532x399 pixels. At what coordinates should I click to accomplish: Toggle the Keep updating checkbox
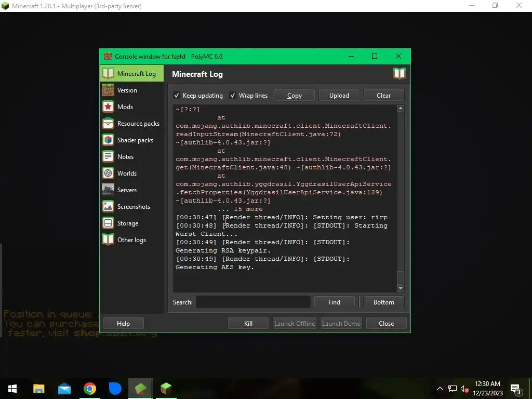tap(177, 96)
